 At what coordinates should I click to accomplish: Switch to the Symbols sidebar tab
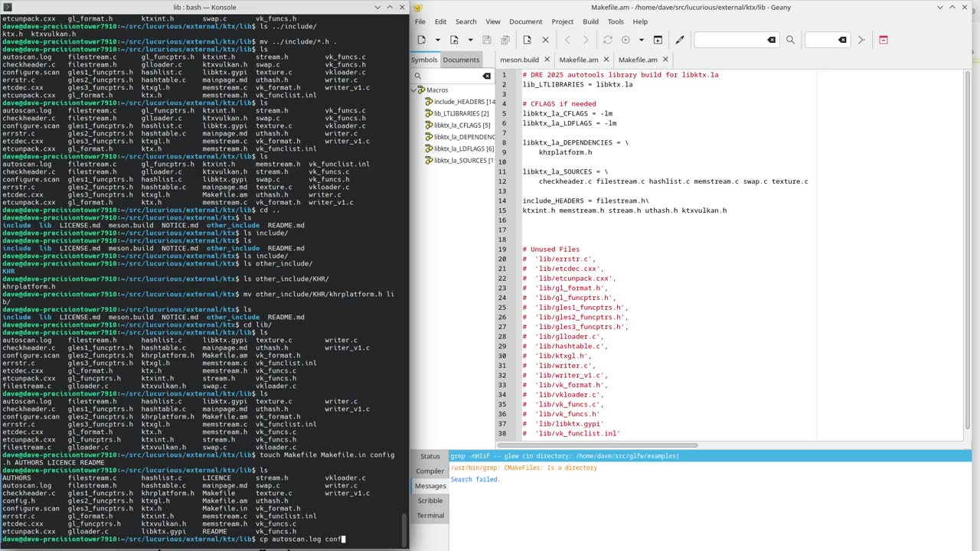click(x=424, y=60)
